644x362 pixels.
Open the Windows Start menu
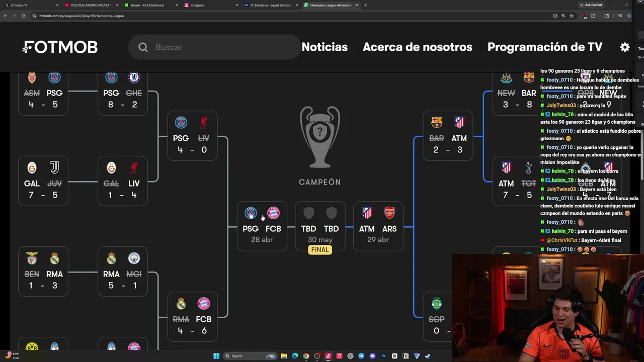pos(216,356)
